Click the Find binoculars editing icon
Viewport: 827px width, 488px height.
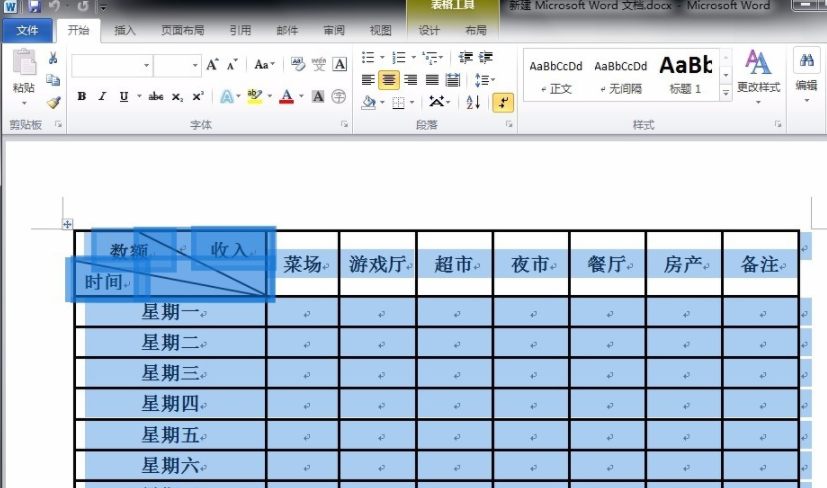click(806, 61)
